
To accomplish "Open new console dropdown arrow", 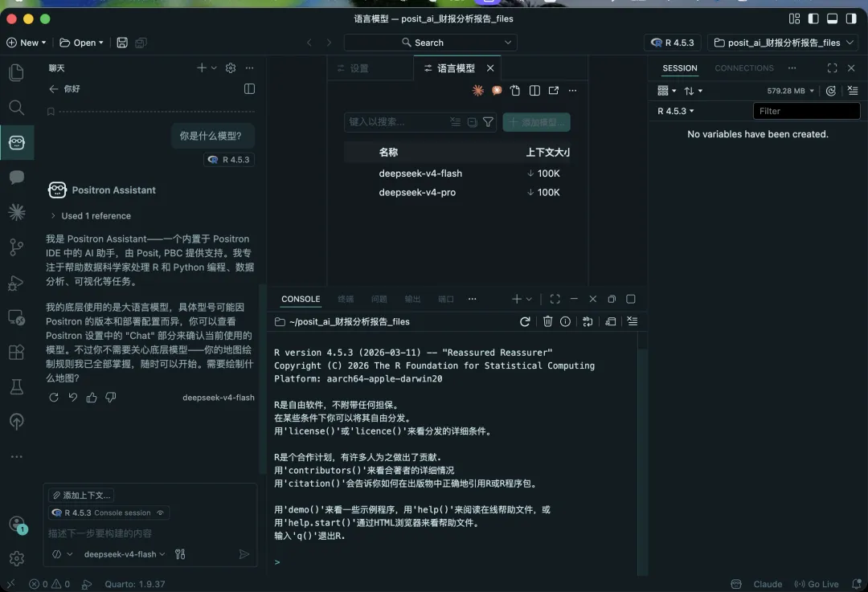I will [529, 299].
